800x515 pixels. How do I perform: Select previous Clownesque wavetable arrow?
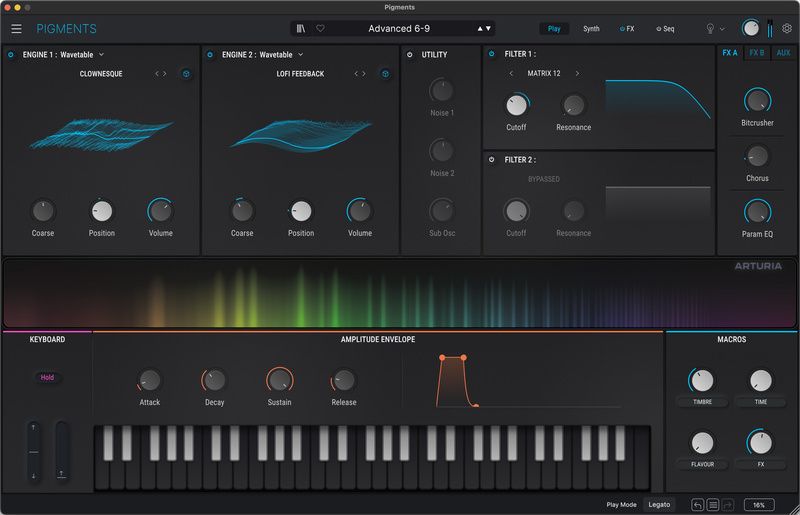point(157,73)
